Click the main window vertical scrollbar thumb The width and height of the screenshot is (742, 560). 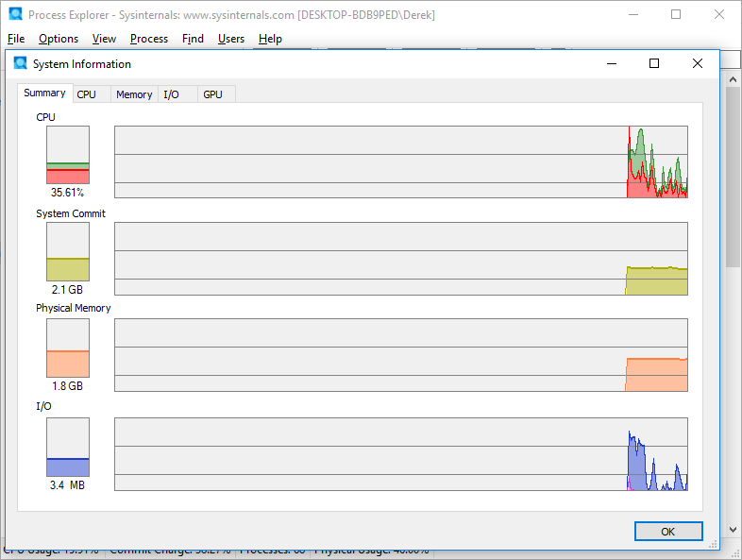733,177
